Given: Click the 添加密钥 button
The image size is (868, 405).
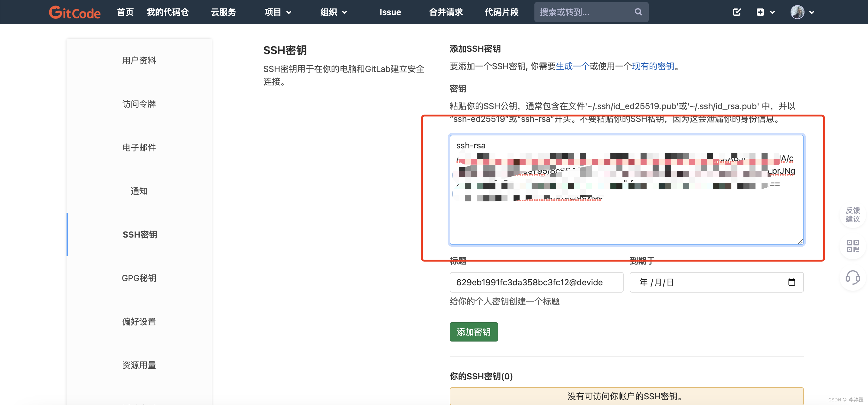Looking at the screenshot, I should pyautogui.click(x=473, y=332).
